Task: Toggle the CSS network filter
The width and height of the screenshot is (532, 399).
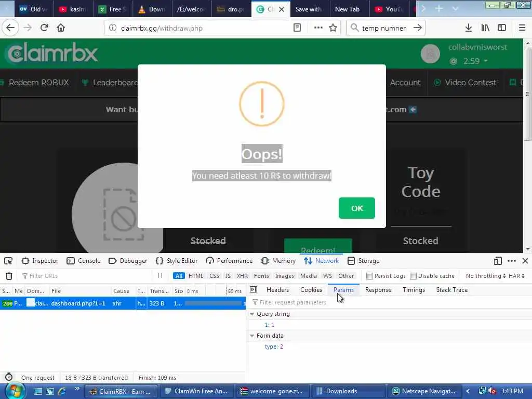Action: (215, 276)
